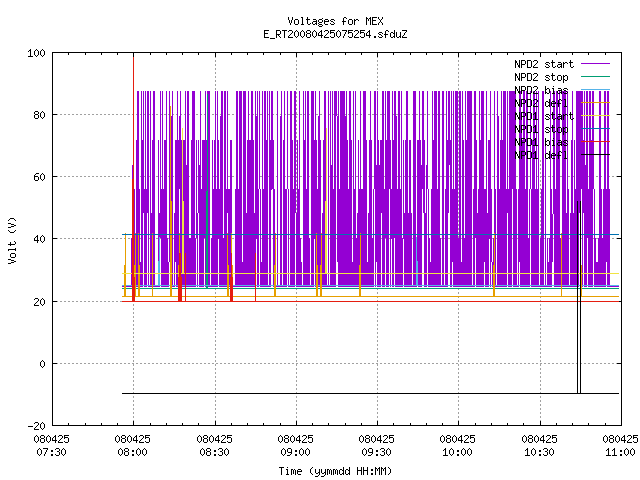Click the chart title 'Voltages for MEX'
Image resolution: width=640 pixels, height=480 pixels.
[x=335, y=21]
